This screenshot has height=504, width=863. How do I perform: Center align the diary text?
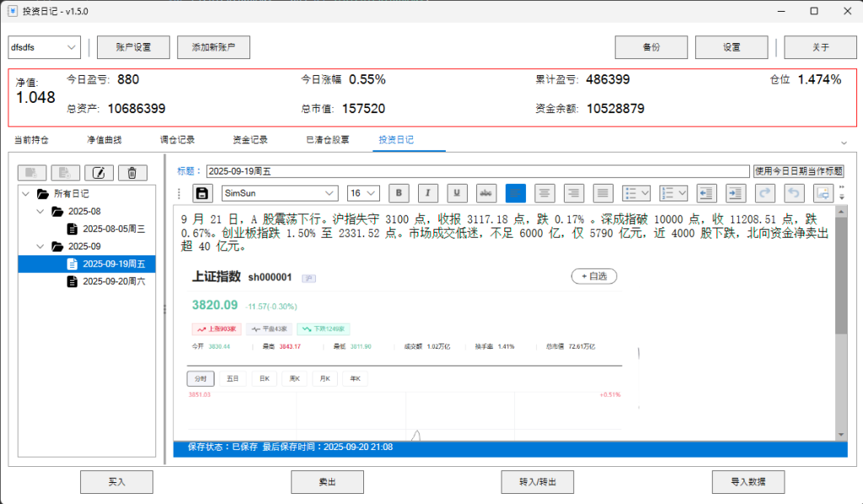tap(545, 193)
